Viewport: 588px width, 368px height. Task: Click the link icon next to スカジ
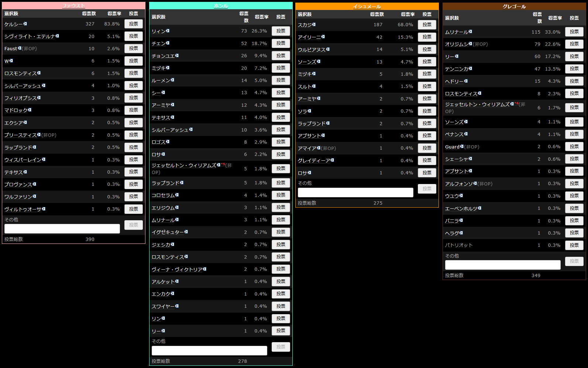314,24
